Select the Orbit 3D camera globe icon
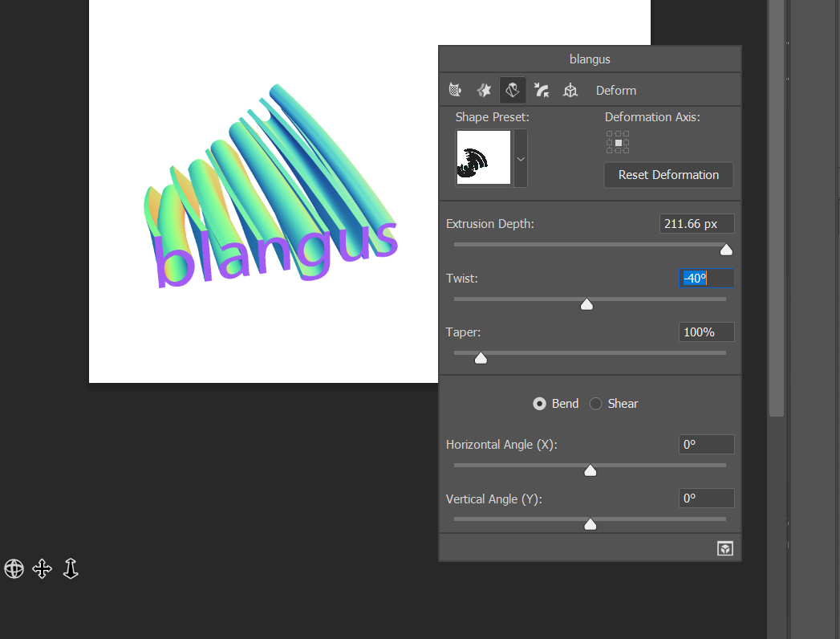 coord(14,569)
